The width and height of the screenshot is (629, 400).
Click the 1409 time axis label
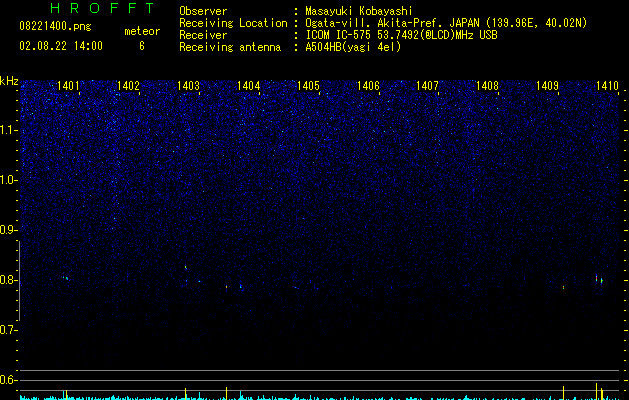tap(547, 85)
